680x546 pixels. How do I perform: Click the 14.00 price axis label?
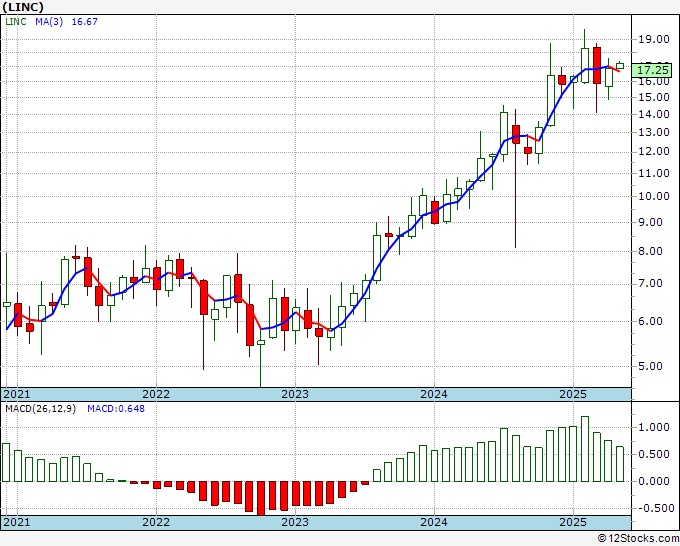tap(654, 114)
